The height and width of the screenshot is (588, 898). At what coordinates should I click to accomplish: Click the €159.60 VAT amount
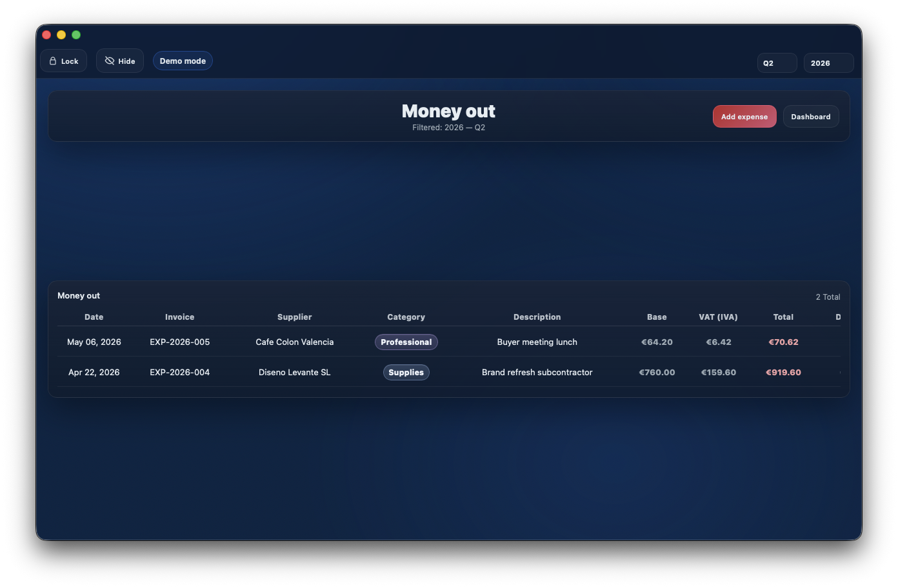(719, 373)
